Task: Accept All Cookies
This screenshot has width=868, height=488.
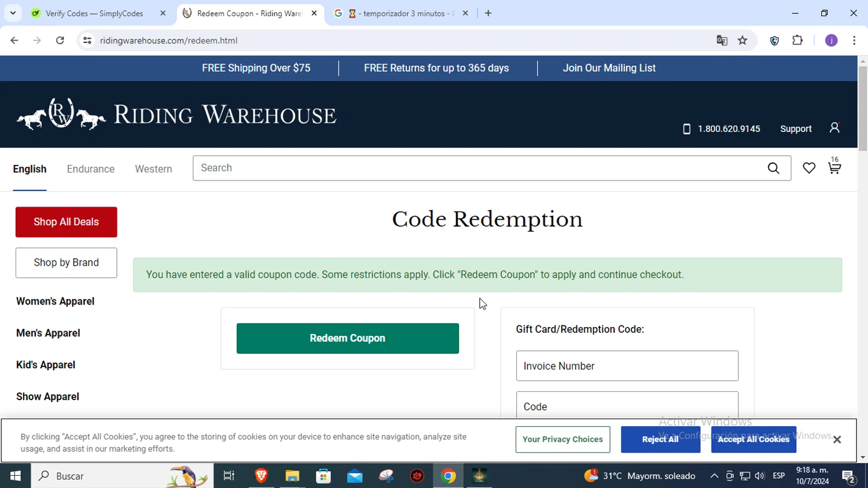Action: pyautogui.click(x=753, y=439)
